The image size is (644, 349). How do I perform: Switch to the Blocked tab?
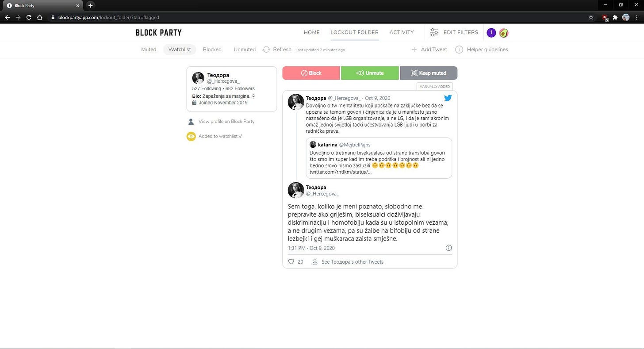(x=212, y=50)
